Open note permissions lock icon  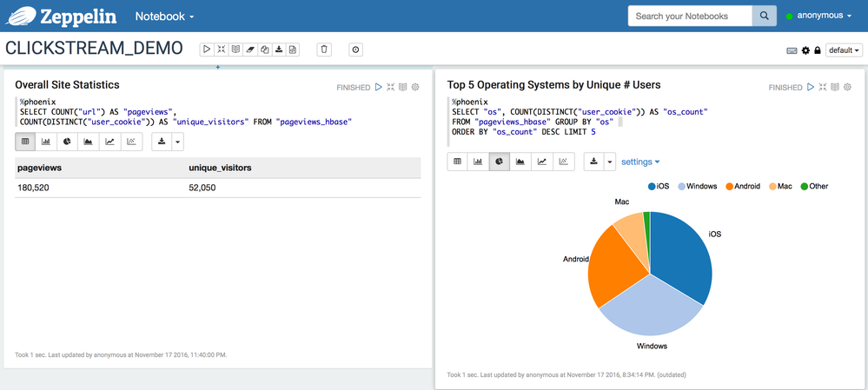click(818, 50)
